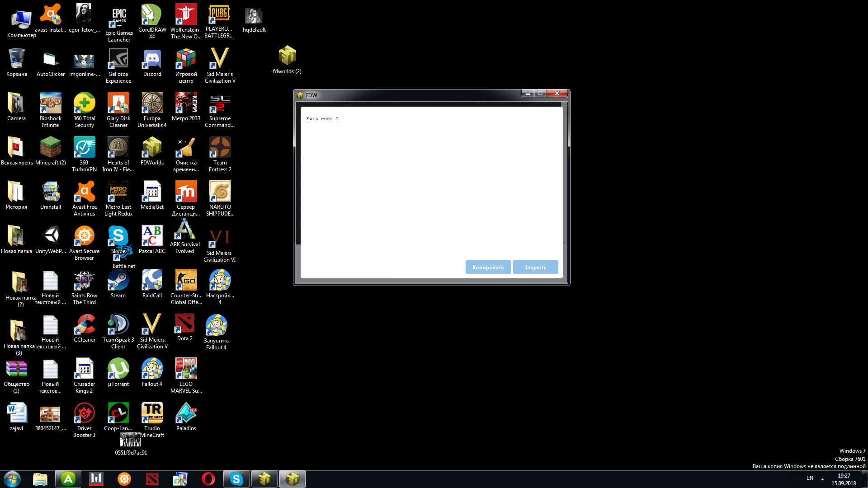
Task: Toggle GeForce Experience overlay
Action: pos(118,59)
